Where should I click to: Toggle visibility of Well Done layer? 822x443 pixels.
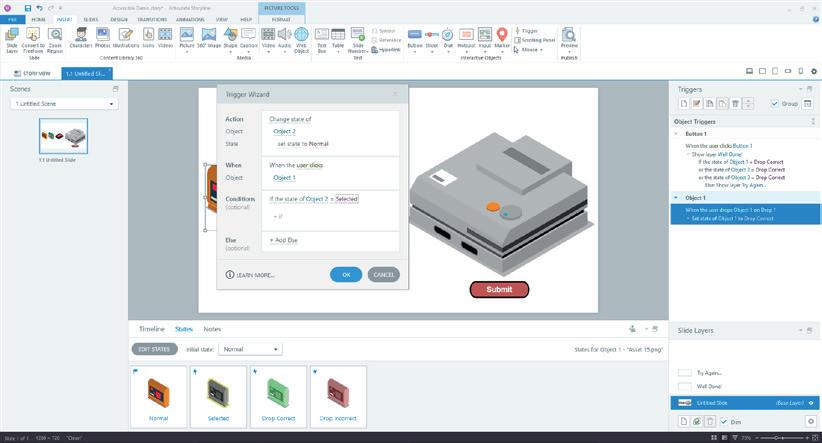(685, 386)
